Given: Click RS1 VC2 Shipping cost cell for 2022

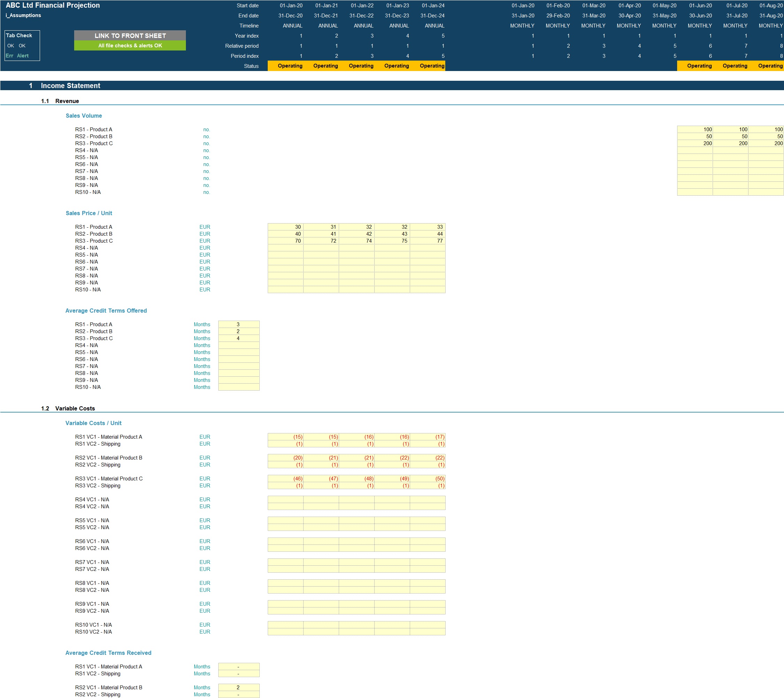Looking at the screenshot, I should point(357,444).
